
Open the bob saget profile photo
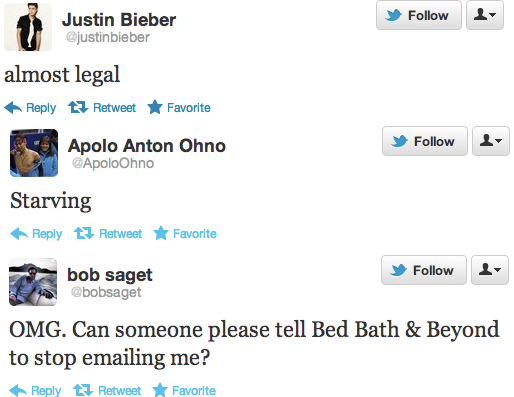pos(33,282)
